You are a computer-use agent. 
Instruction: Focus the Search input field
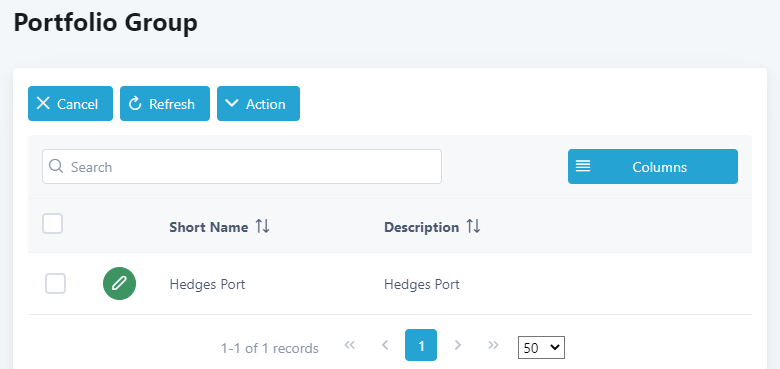tap(242, 167)
